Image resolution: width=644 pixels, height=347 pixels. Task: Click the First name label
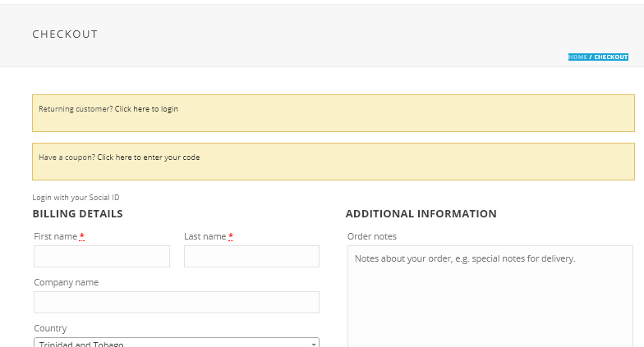[x=55, y=236]
